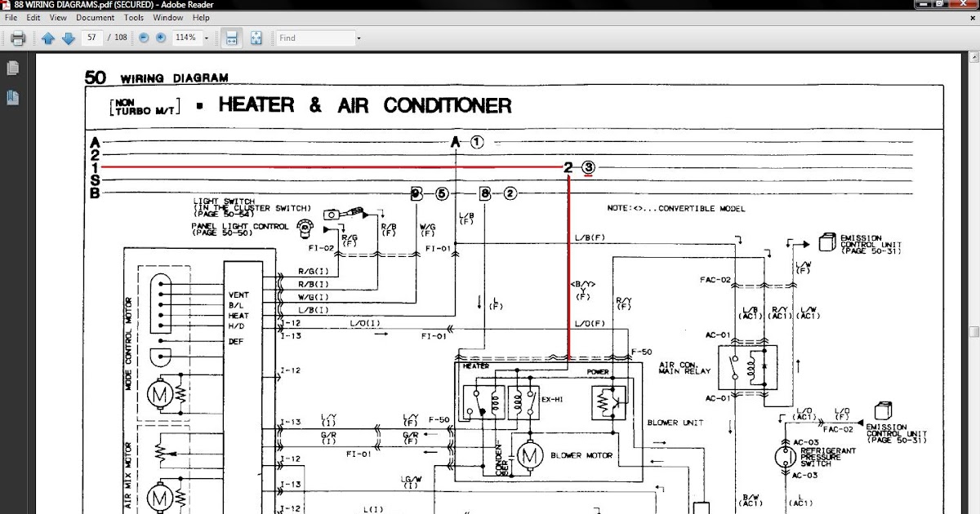The image size is (980, 514).
Task: Open the Tools menu
Action: click(x=134, y=17)
